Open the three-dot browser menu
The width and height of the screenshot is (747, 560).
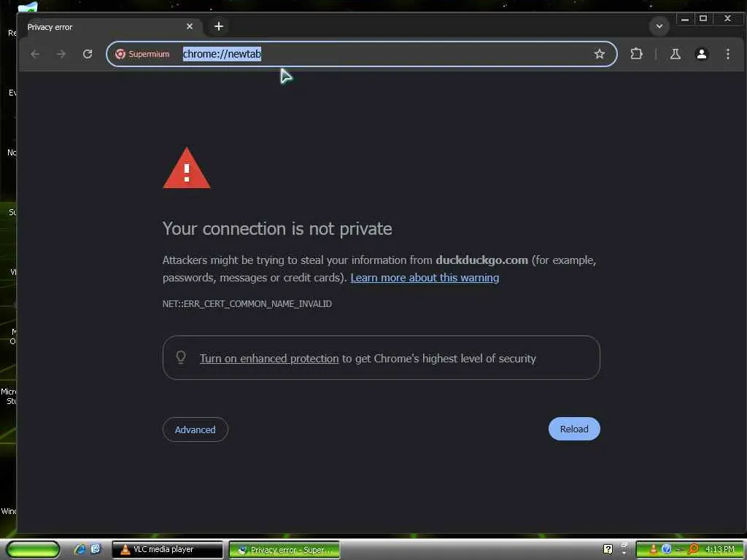pos(727,54)
